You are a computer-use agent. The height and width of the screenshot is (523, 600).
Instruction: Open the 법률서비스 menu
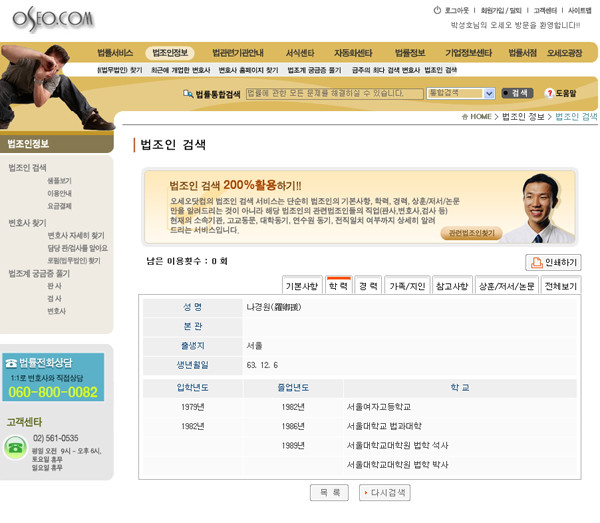click(115, 53)
